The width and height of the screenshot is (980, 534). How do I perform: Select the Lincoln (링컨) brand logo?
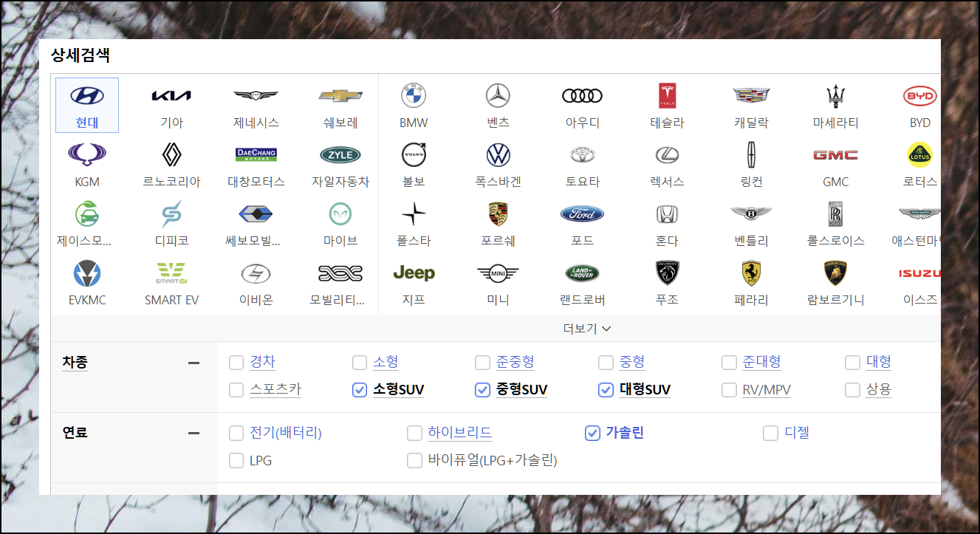point(751,154)
